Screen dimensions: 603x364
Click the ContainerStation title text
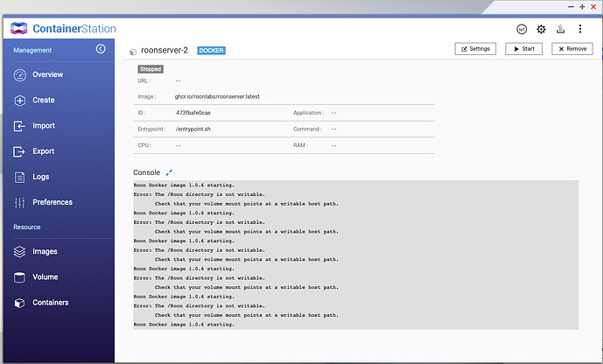pos(74,29)
